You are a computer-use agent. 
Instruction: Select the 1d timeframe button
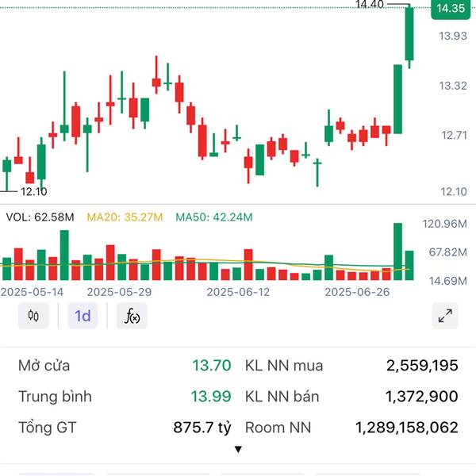(x=83, y=316)
